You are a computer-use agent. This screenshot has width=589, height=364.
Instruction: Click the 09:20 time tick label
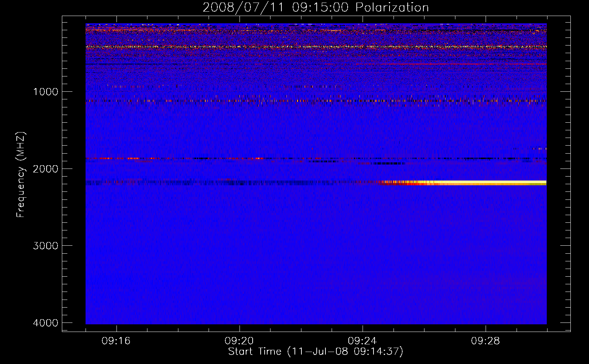[239, 341]
